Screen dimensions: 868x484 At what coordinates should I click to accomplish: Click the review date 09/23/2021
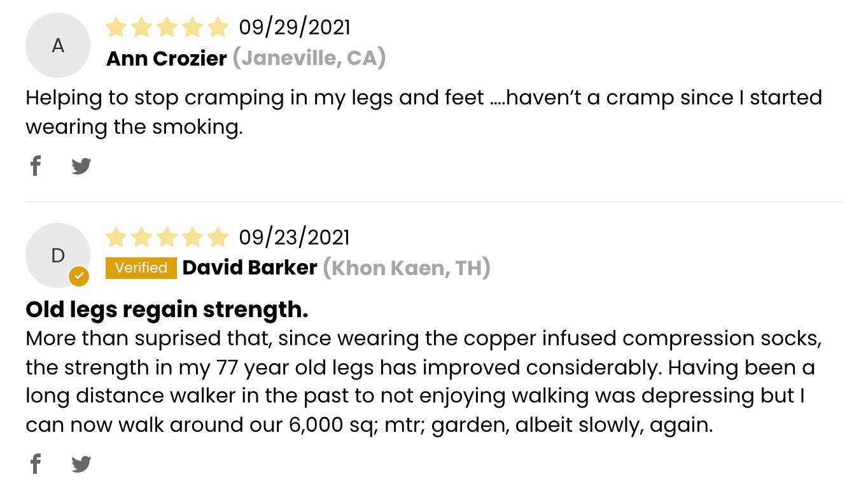point(295,238)
